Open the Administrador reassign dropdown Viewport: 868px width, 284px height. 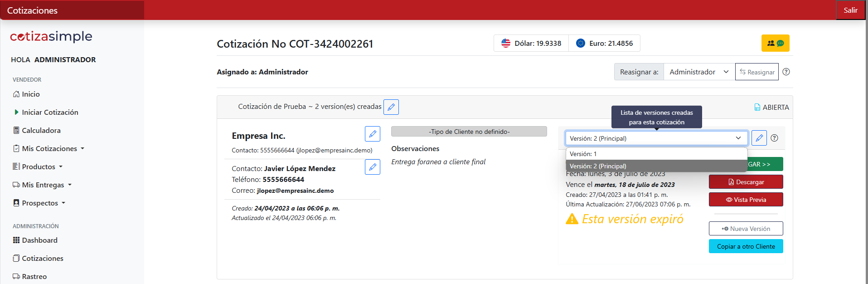[698, 72]
